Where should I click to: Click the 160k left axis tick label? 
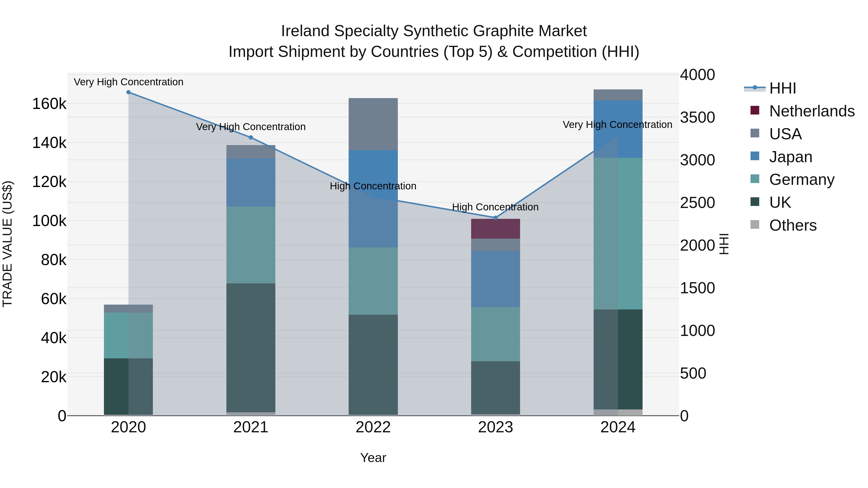49,104
